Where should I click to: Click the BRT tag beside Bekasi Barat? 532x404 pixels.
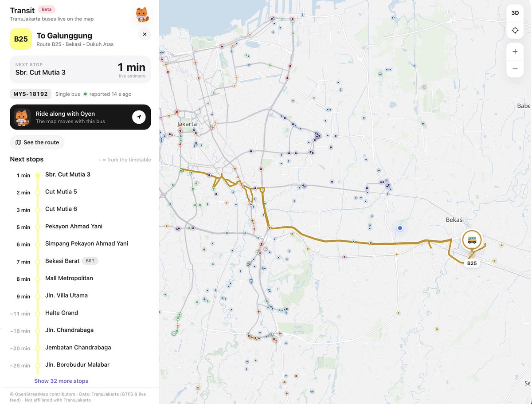click(90, 261)
